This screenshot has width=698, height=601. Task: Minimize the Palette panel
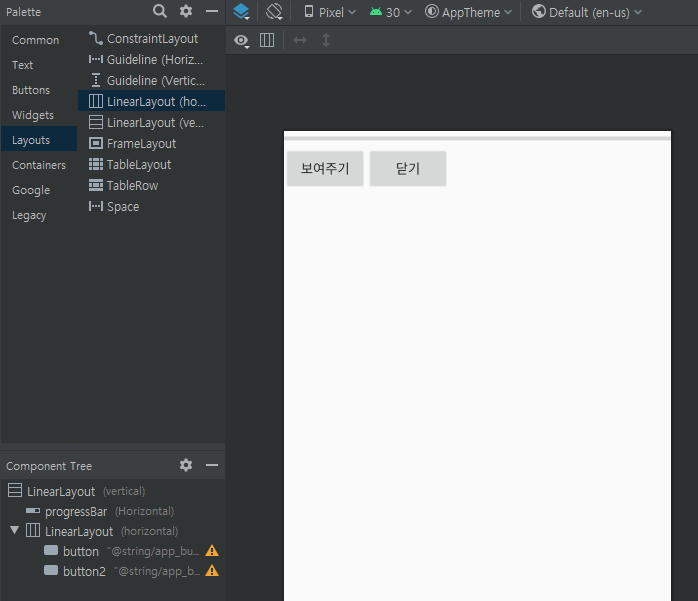tap(212, 11)
